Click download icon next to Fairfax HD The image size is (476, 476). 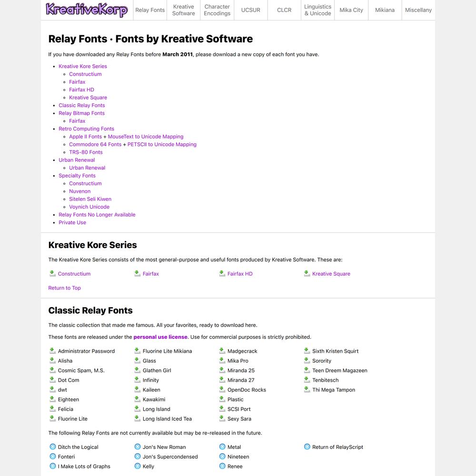[222, 274]
